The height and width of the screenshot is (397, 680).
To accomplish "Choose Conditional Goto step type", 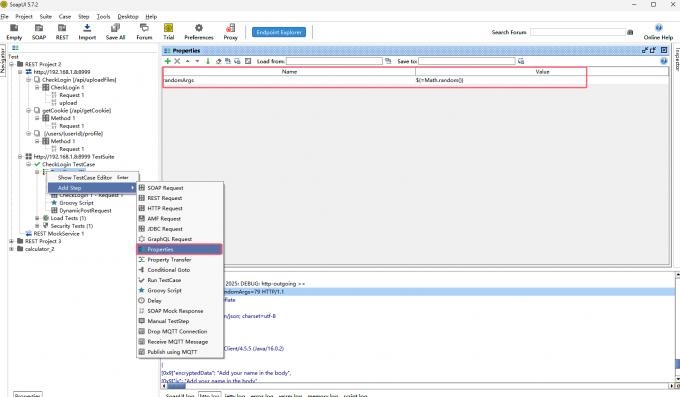I will click(180, 270).
